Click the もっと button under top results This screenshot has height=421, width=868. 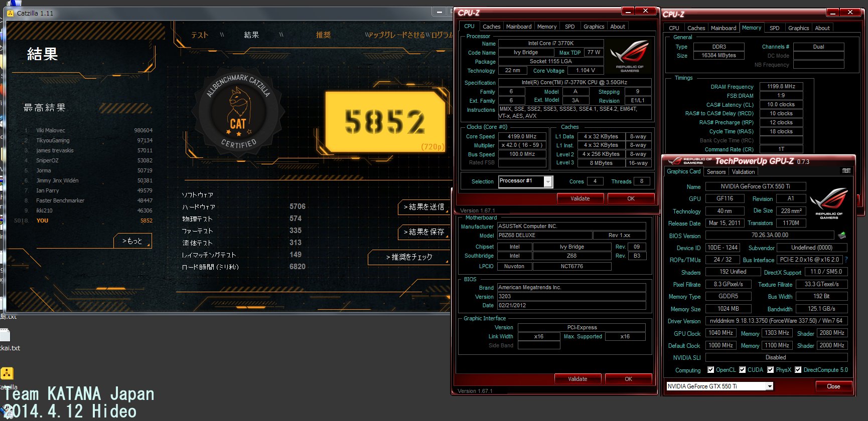[132, 241]
